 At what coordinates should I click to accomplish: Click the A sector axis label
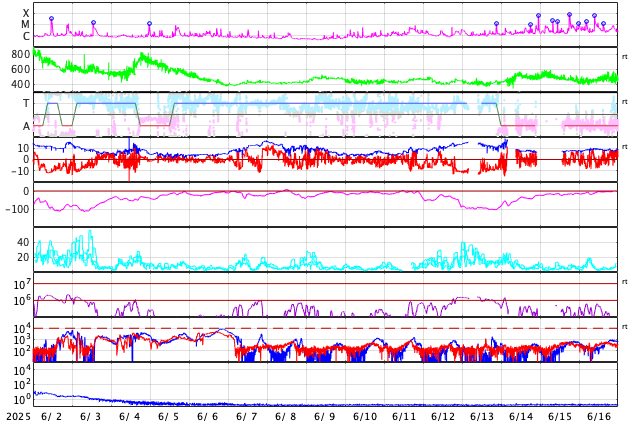click(x=26, y=126)
